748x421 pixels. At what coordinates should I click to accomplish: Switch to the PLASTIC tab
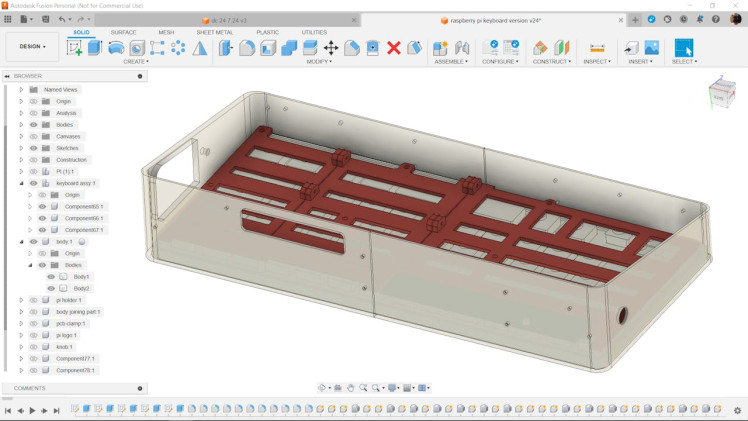coord(267,32)
